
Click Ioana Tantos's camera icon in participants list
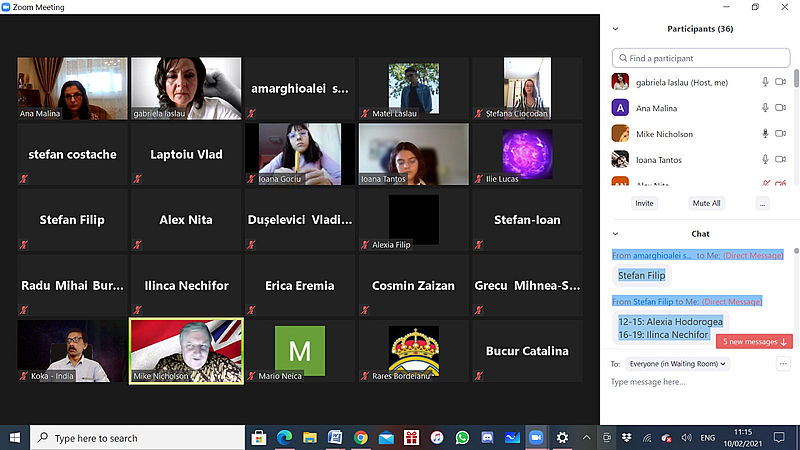[x=781, y=160]
